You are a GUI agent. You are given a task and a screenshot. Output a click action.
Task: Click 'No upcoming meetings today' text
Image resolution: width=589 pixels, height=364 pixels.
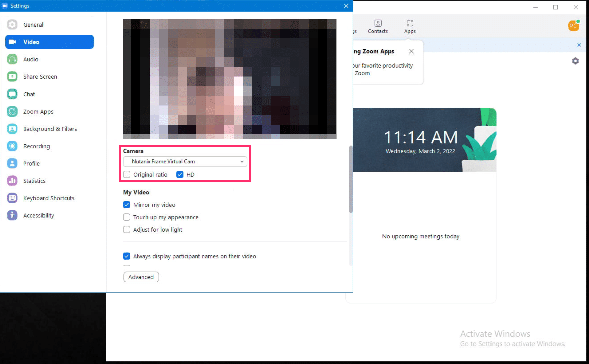tap(421, 236)
